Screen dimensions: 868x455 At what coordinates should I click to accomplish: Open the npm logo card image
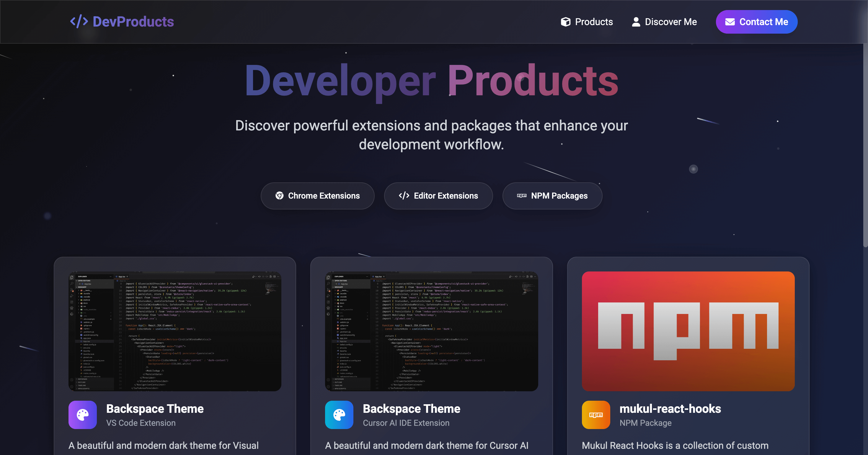[688, 331]
